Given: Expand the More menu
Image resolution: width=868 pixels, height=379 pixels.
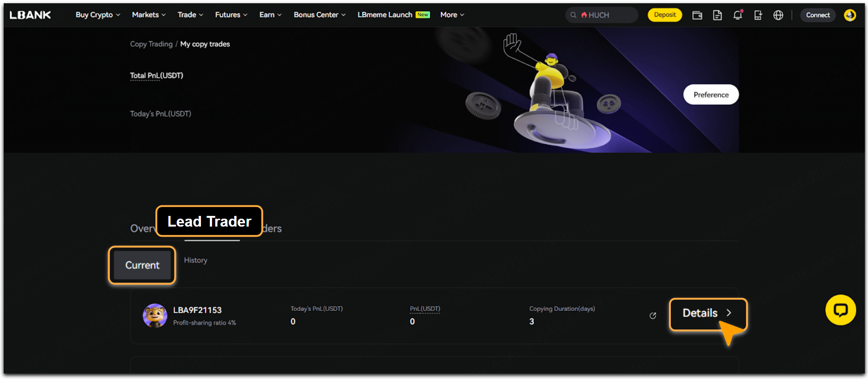Looking at the screenshot, I should click(x=452, y=15).
